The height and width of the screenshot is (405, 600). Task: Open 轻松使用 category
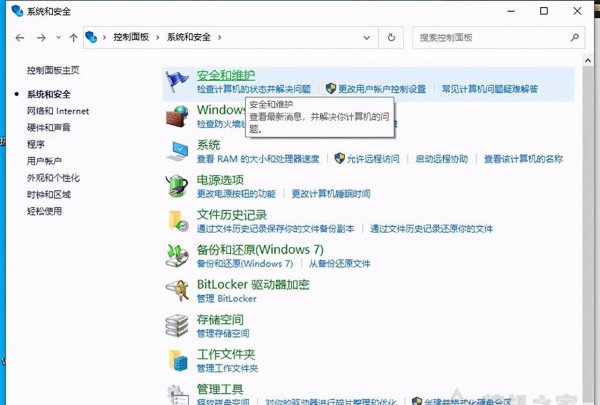(44, 211)
